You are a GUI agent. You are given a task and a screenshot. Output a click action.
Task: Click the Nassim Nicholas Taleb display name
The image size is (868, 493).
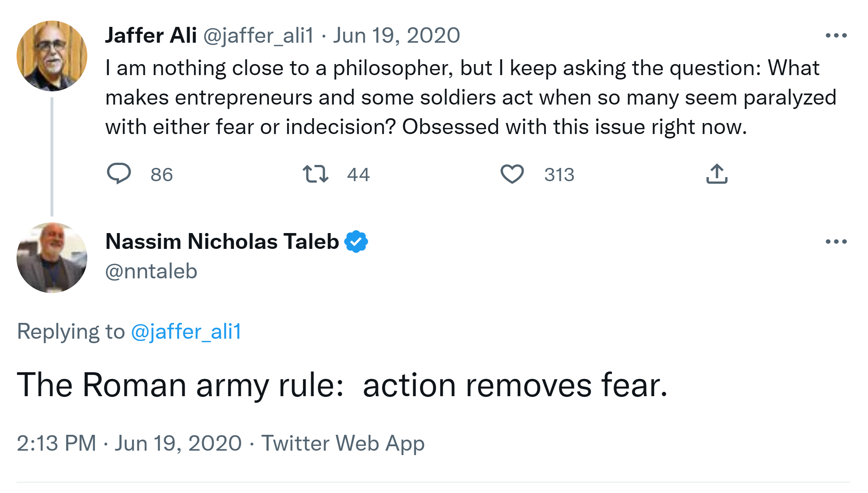222,242
